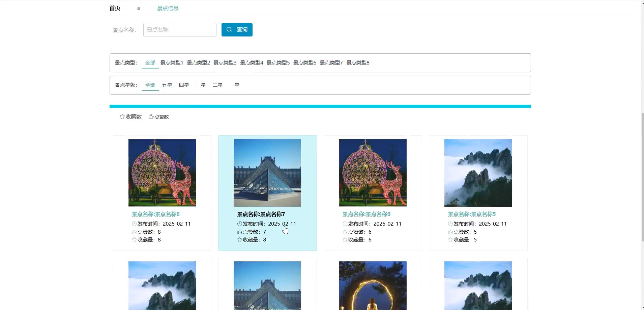The width and height of the screenshot is (644, 310).
Task: Click the 收藏量: 6 text on the 景点名称6 card
Action: (360, 239)
